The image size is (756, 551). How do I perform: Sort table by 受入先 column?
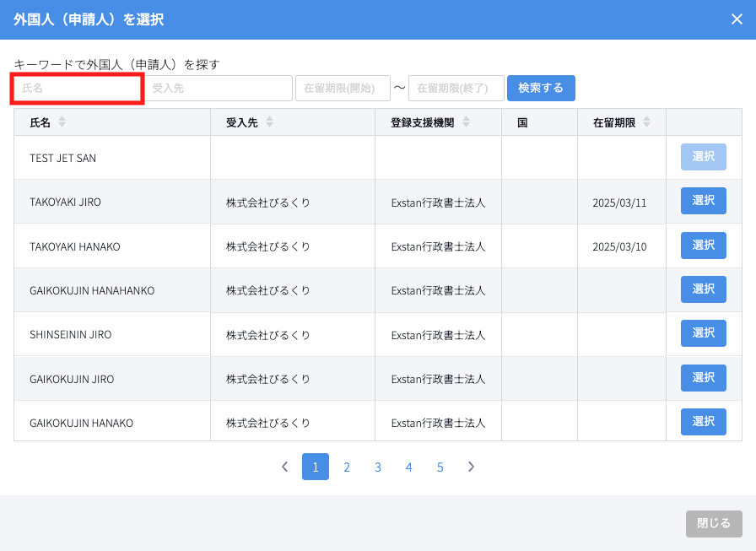click(x=269, y=122)
